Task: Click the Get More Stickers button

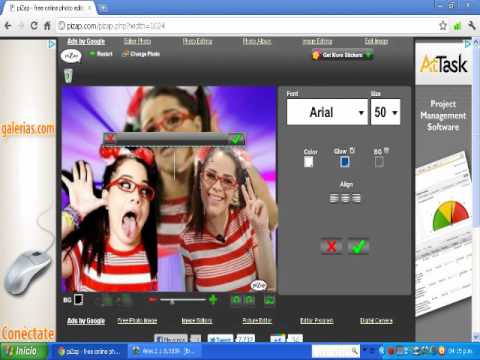Action: [x=343, y=55]
